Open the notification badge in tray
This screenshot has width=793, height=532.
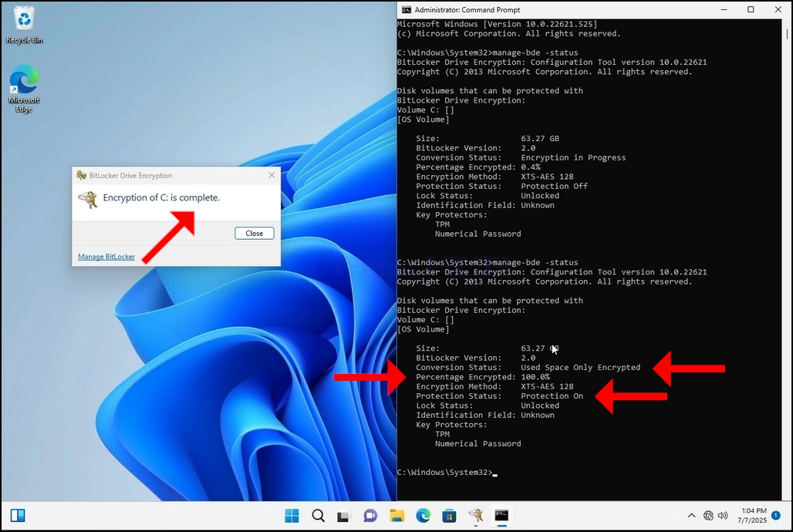(776, 515)
